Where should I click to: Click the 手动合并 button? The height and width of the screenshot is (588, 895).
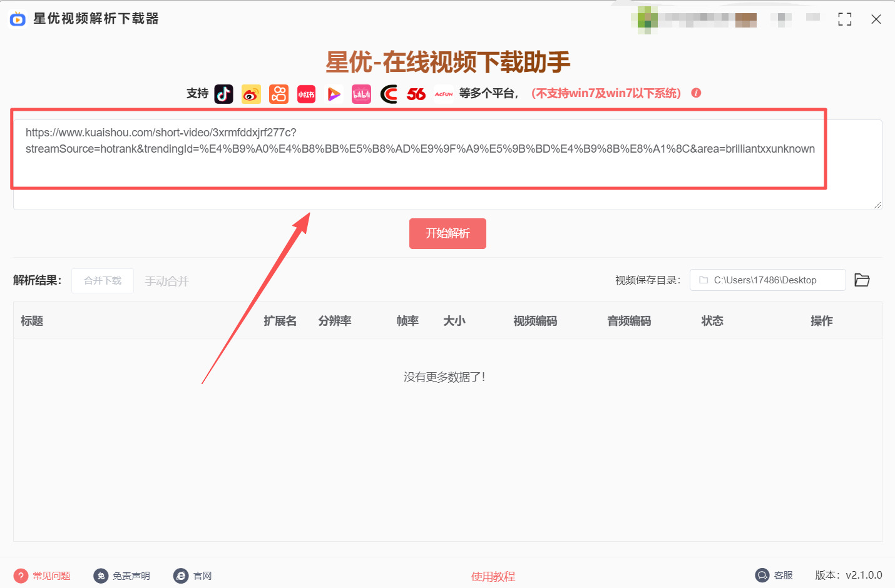pyautogui.click(x=167, y=281)
